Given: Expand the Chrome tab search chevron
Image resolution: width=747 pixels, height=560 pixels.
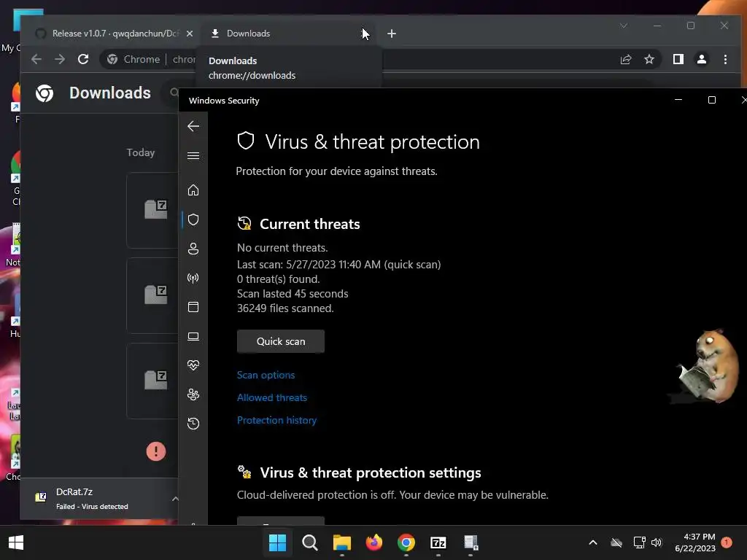Looking at the screenshot, I should point(624,26).
